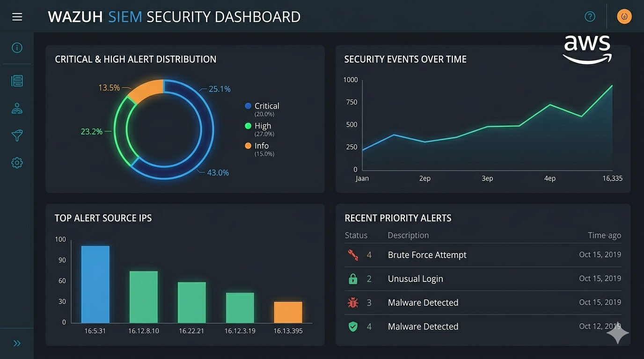This screenshot has height=359, width=644.
Task: Open the hamburger menu
Action: [x=17, y=17]
